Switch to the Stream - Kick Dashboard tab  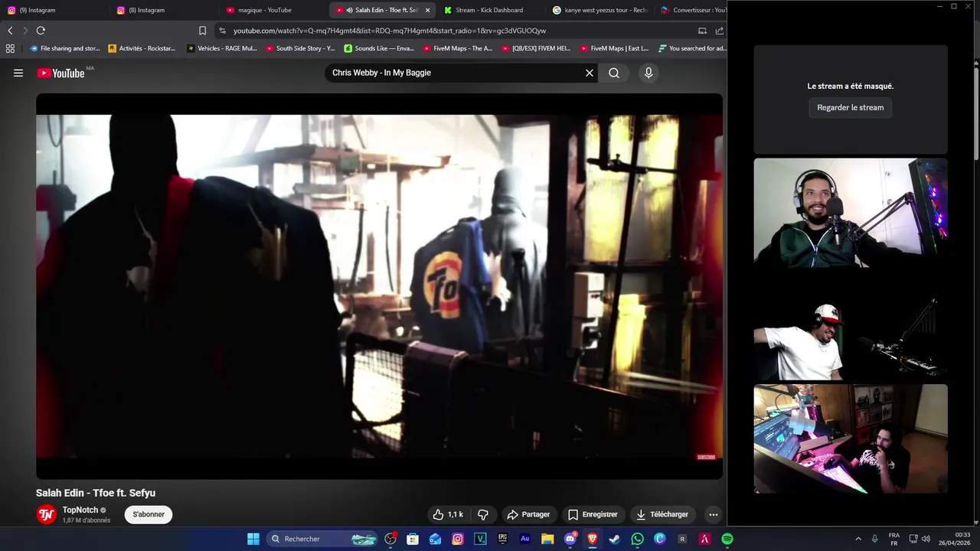coord(490,10)
